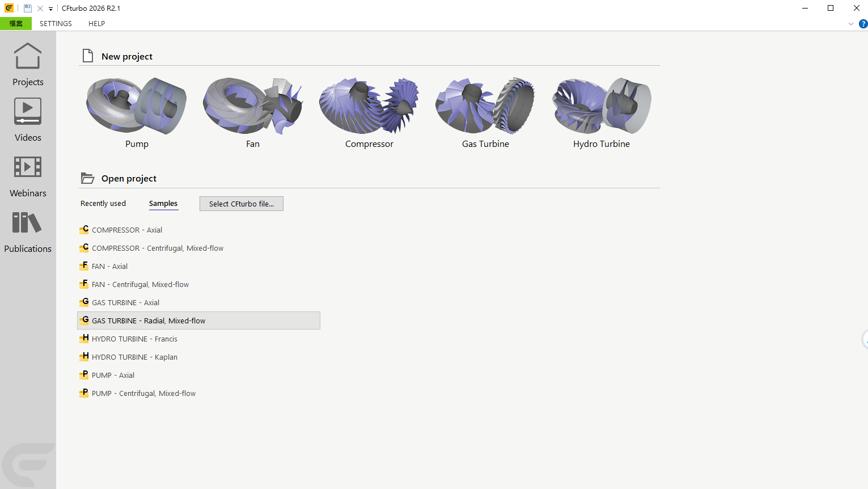Open GAS TURBINE - Radial, Mixed-flow sample
The image size is (868, 489).
198,321
